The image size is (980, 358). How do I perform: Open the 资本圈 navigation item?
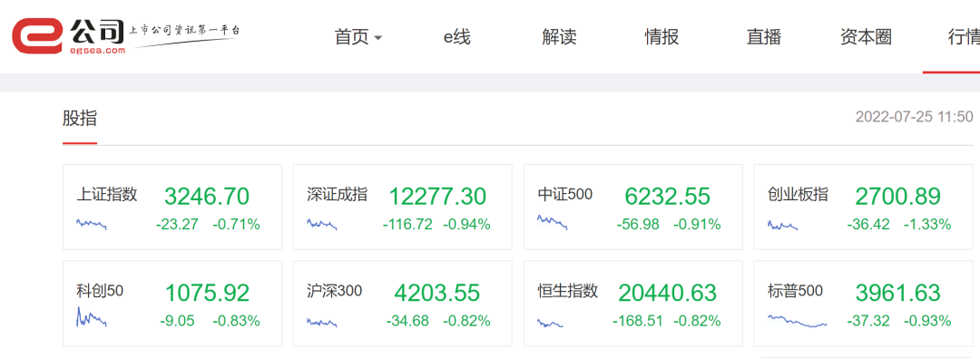pyautogui.click(x=866, y=37)
